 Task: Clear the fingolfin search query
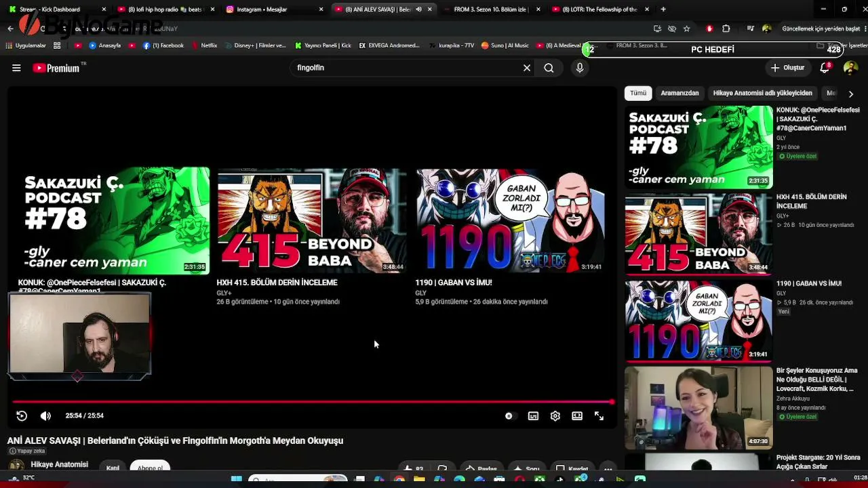point(527,68)
